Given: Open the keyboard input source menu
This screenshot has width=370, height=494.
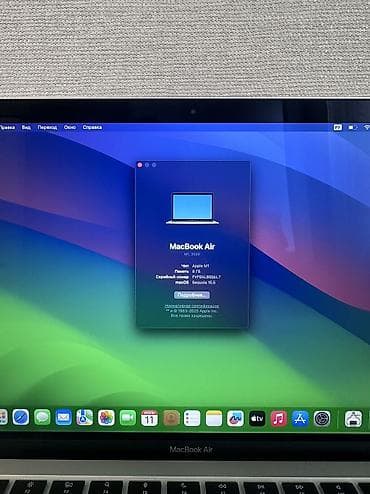Looking at the screenshot, I should click(338, 127).
